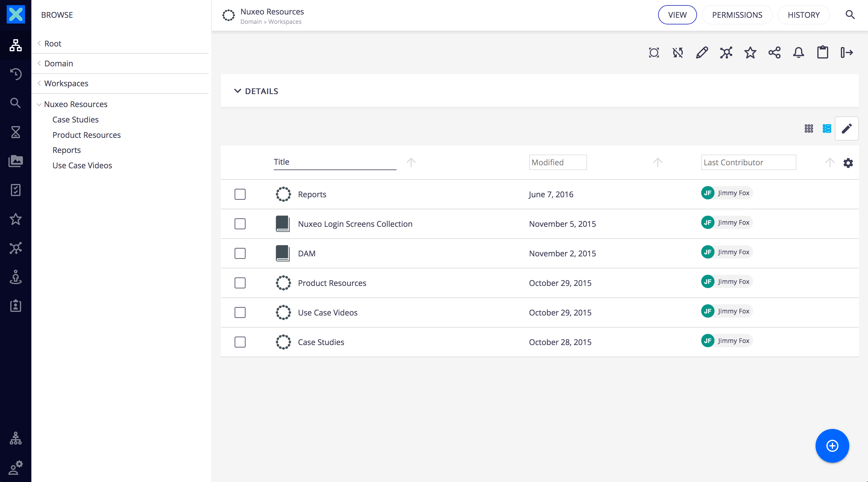868x482 pixels.
Task: Toggle checkbox next to Reports item
Action: tap(240, 194)
